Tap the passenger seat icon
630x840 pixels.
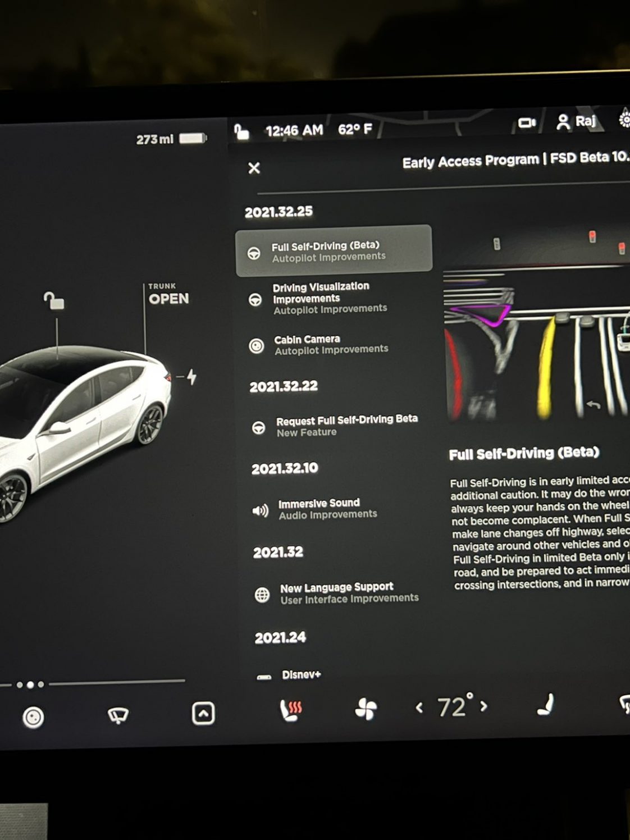[x=546, y=705]
